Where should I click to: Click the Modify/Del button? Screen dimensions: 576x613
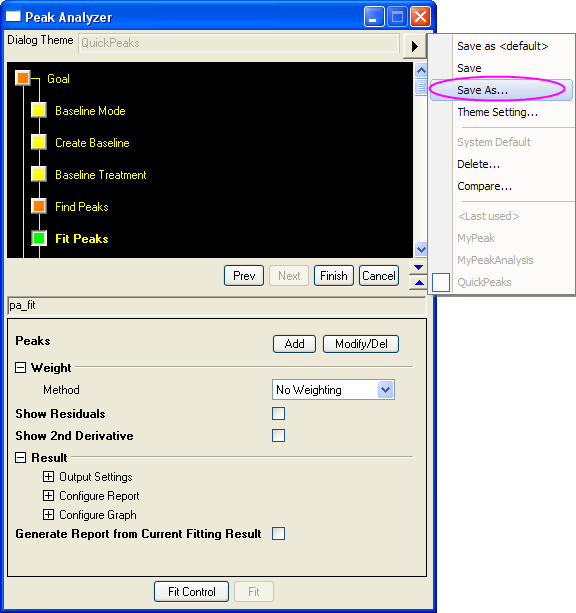click(361, 344)
